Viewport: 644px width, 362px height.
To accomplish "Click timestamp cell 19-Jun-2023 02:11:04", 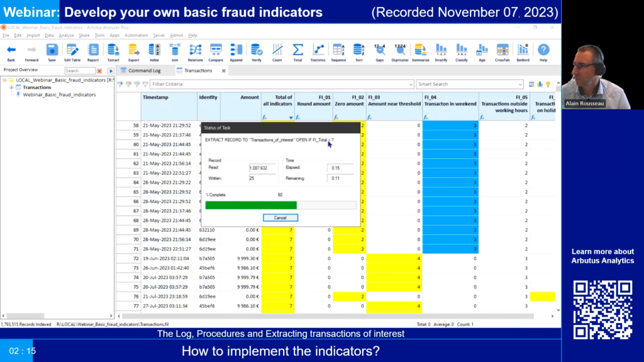I will [x=166, y=258].
